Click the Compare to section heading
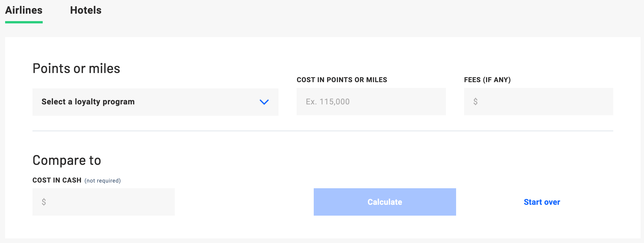 pyautogui.click(x=67, y=160)
